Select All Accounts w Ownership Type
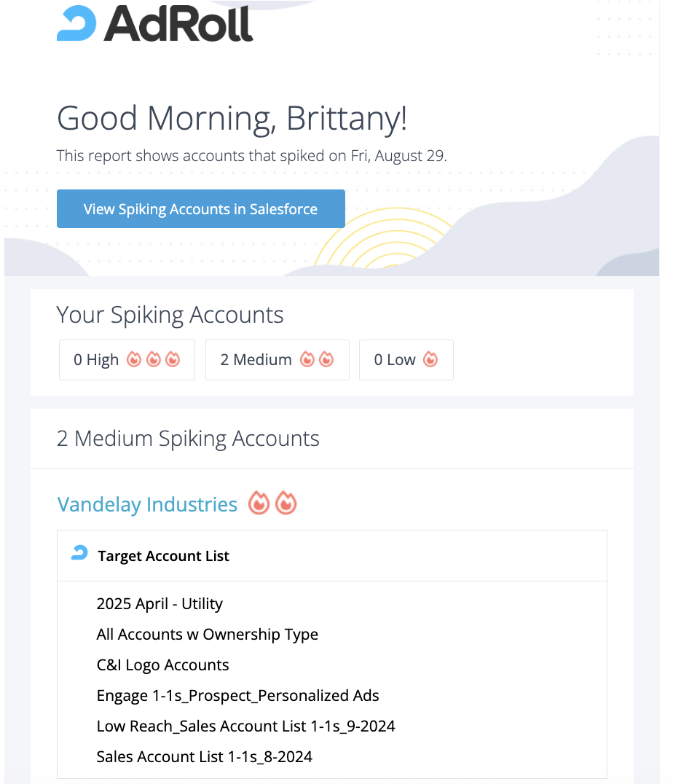This screenshot has width=673, height=784. point(207,635)
